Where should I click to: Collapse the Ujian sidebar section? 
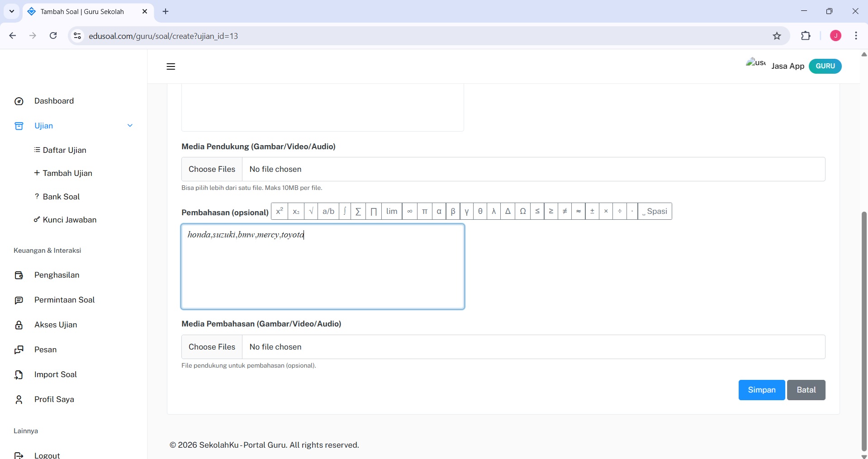click(x=130, y=126)
